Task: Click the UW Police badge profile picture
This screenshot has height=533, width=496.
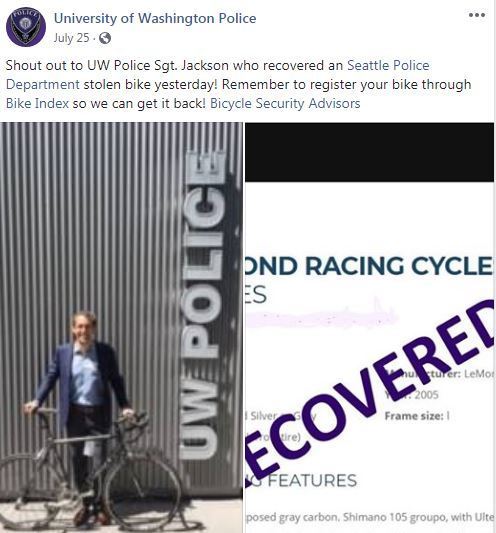Action: point(26,27)
